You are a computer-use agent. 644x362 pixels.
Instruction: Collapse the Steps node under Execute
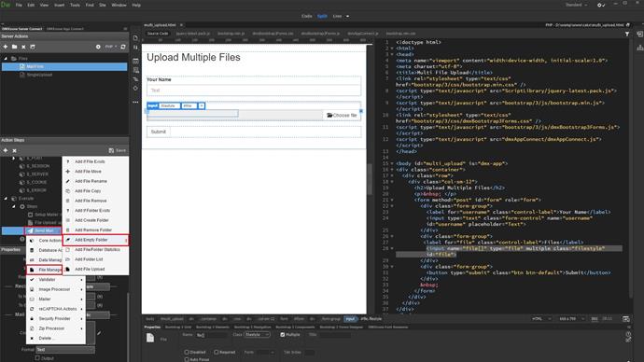14,206
